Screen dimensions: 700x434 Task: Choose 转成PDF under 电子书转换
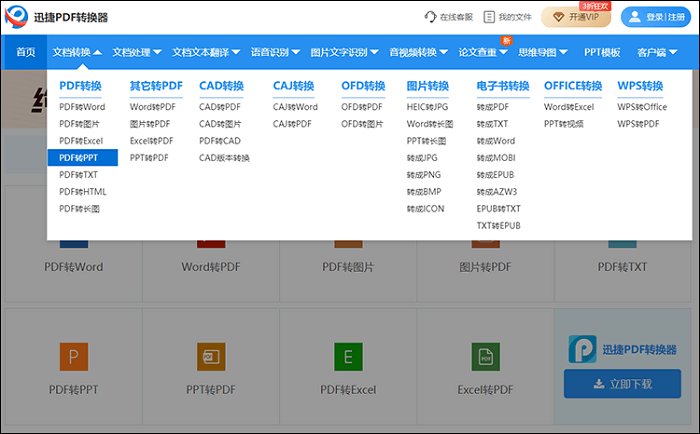[x=493, y=107]
